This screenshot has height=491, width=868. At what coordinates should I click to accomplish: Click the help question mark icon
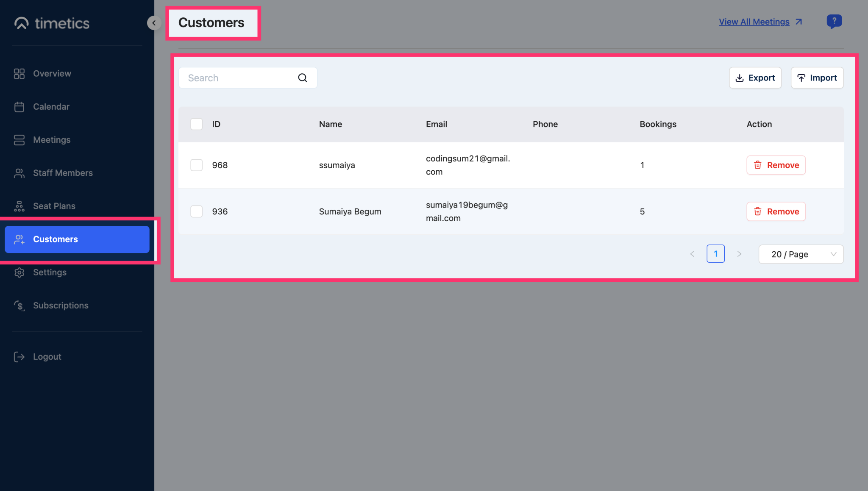pyautogui.click(x=834, y=21)
